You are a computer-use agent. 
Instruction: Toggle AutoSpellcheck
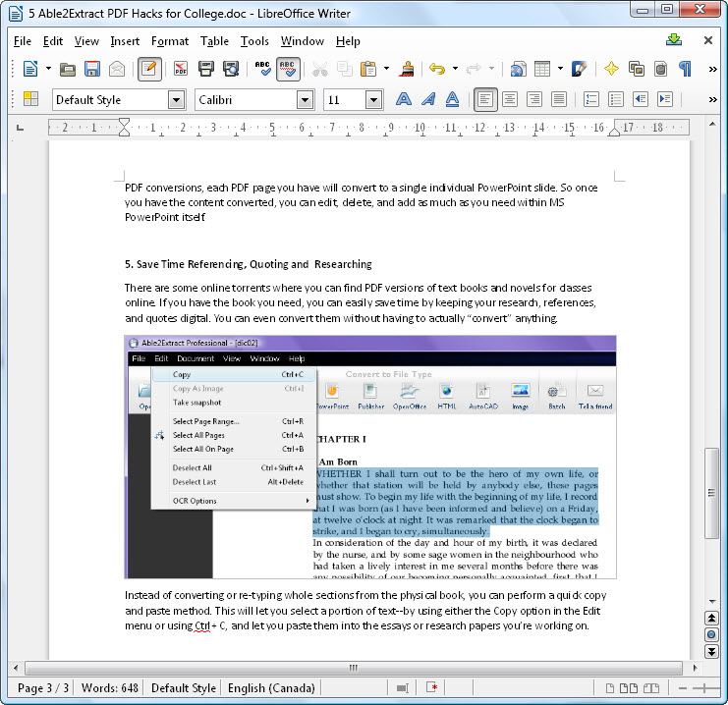288,69
